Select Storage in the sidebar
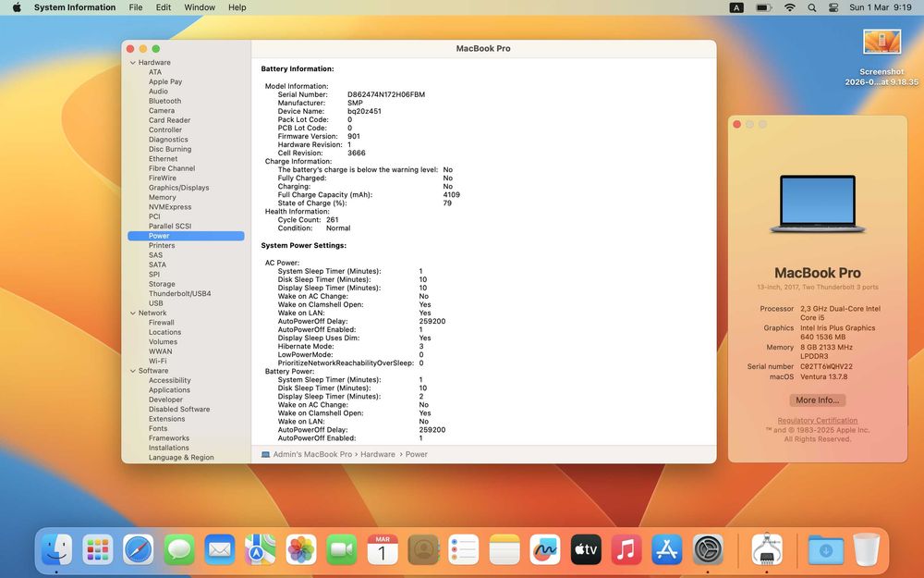 [162, 284]
